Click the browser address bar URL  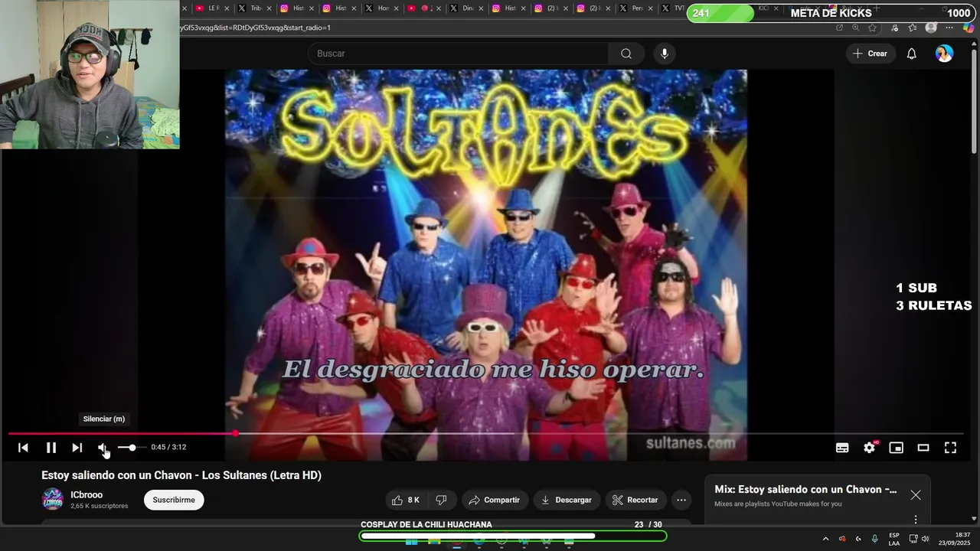coord(256,28)
